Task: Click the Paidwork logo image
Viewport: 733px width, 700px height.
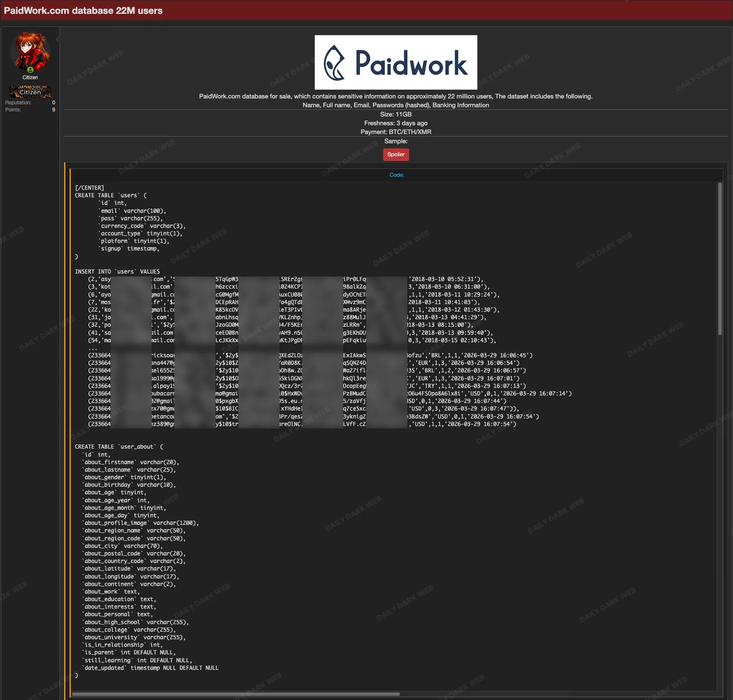Action: 396,62
